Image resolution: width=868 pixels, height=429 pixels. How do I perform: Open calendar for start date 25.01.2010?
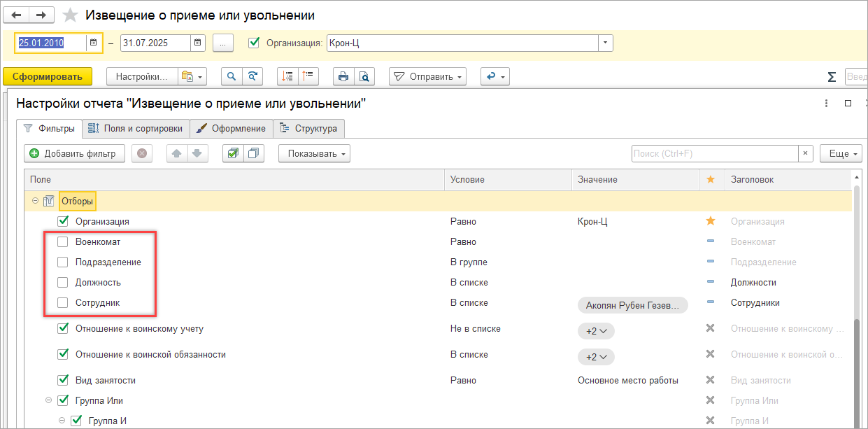[x=94, y=43]
